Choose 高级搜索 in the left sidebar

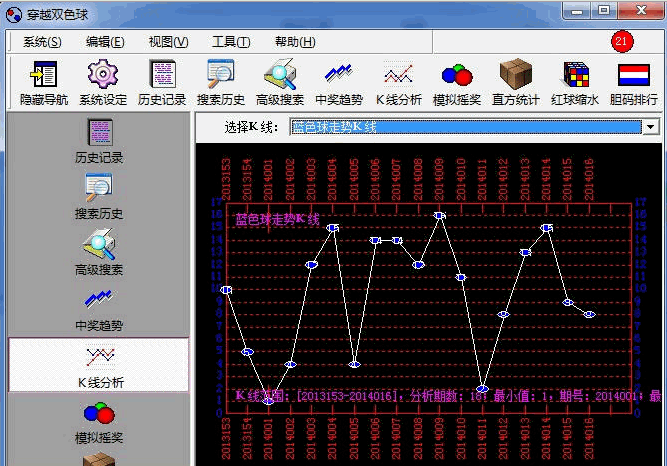[x=99, y=253]
